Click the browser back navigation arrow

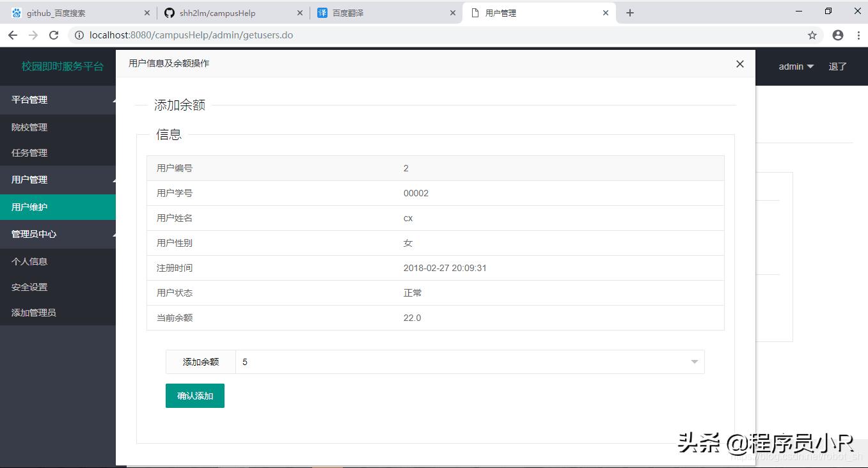13,35
